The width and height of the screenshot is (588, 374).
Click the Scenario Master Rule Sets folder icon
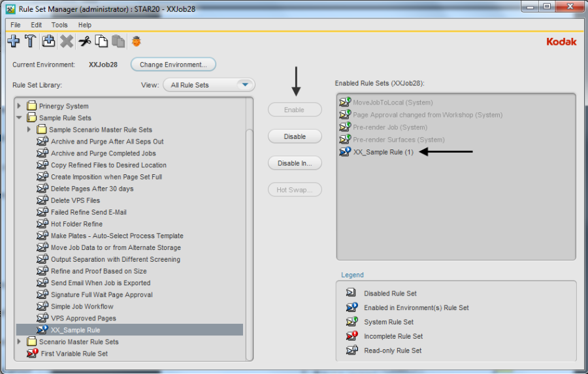click(x=31, y=341)
